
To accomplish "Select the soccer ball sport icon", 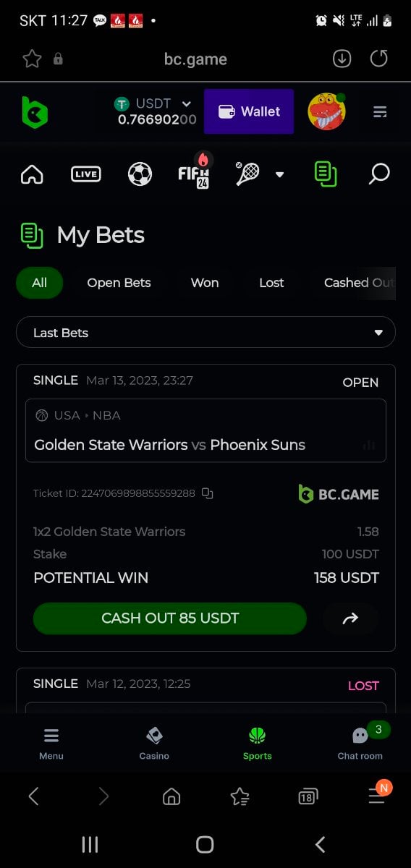I will (x=140, y=174).
